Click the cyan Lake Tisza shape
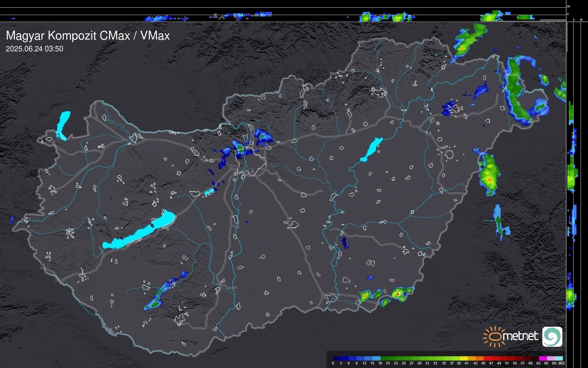The image size is (588, 368). point(371,149)
